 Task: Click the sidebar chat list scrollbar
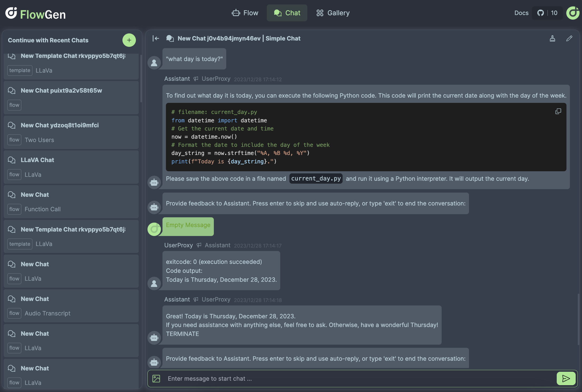[x=141, y=78]
